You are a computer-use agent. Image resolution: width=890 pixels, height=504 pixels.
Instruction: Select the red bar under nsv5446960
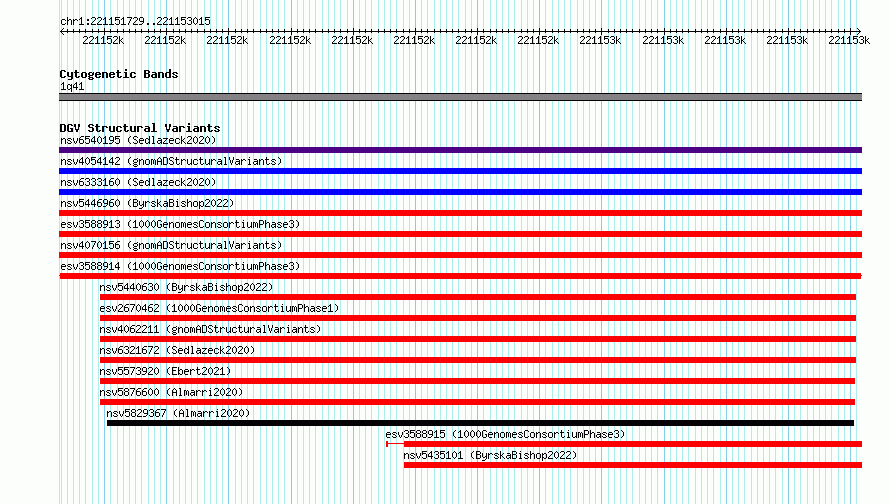(460, 213)
